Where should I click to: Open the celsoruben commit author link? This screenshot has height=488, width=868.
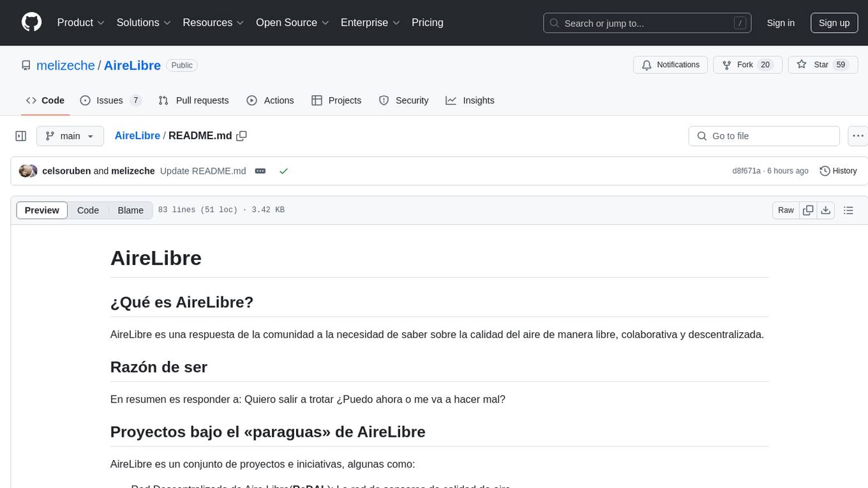66,171
